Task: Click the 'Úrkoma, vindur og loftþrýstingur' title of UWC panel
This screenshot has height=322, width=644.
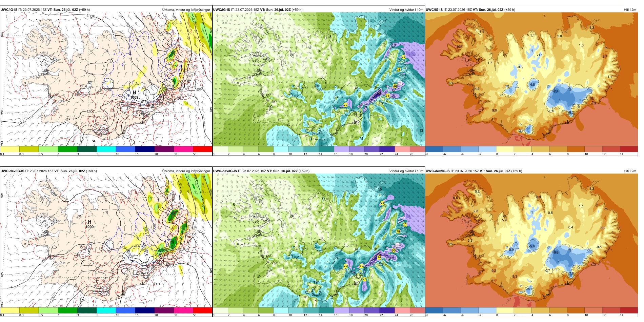Action: 186,9
